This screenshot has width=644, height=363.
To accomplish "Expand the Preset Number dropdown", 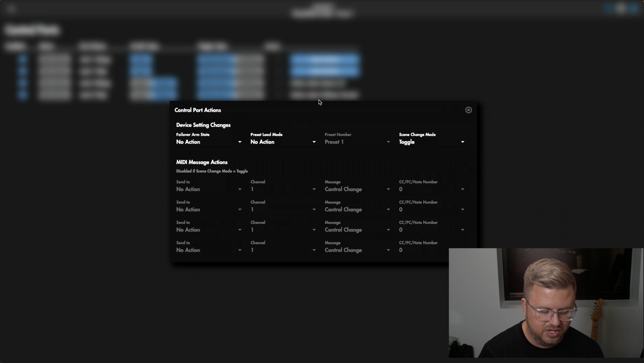I will tap(357, 142).
